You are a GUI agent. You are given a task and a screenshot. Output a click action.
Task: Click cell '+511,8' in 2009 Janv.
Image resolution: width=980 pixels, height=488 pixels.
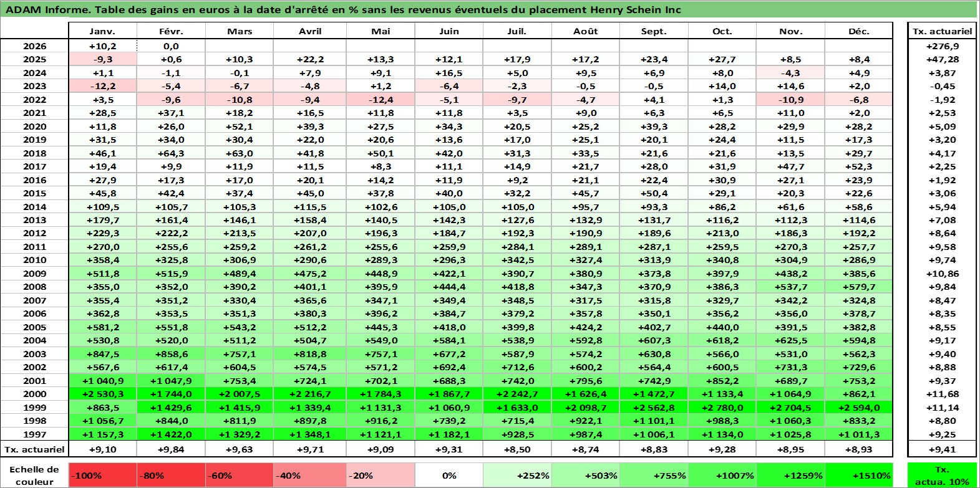tap(102, 274)
